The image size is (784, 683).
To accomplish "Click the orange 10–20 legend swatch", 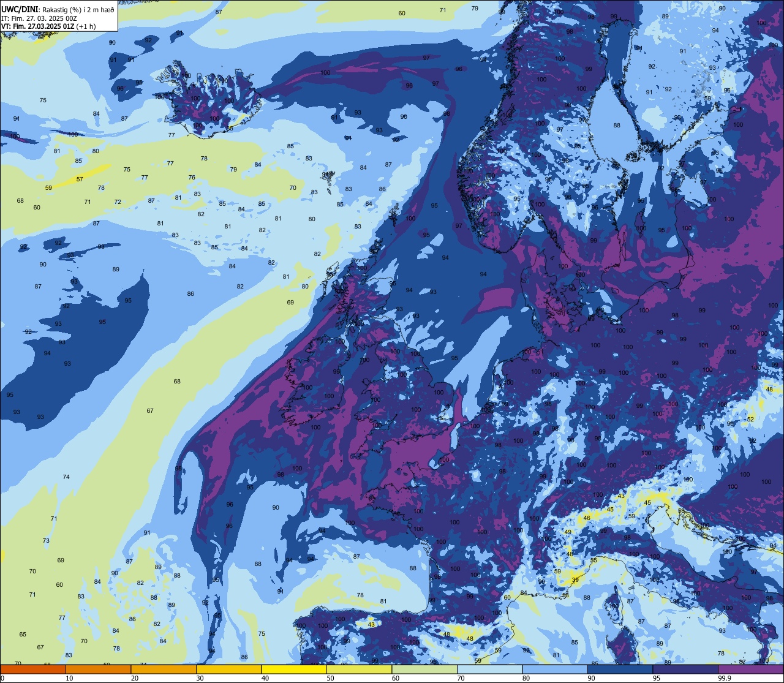I will point(98,669).
